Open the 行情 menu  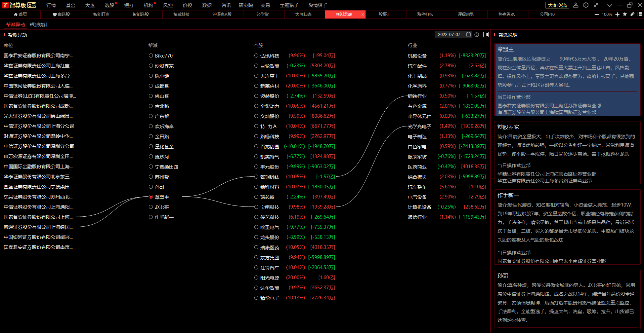(x=51, y=5)
